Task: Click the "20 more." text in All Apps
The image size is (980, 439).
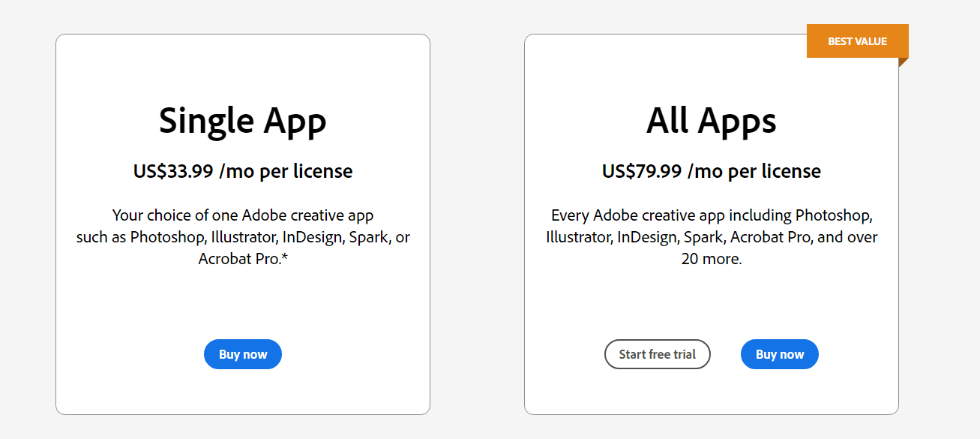Action: pos(712,259)
